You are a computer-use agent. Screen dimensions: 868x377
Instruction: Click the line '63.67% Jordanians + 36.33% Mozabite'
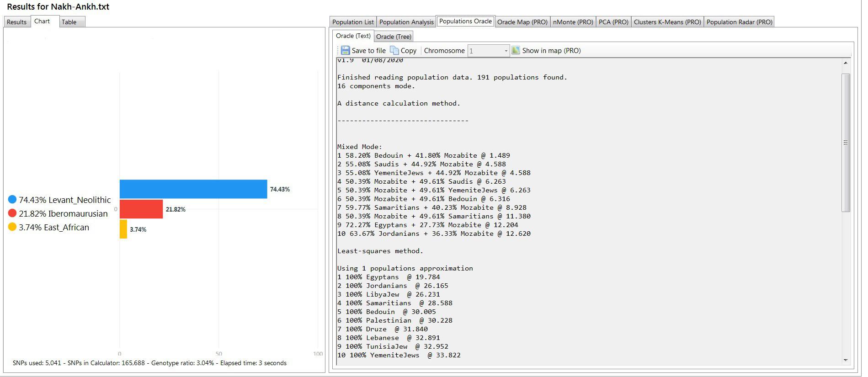click(x=434, y=234)
